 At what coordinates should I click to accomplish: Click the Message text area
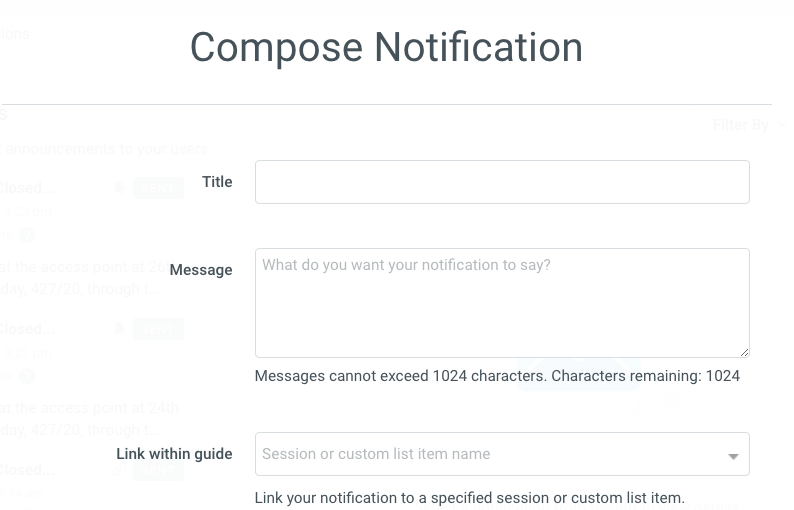pos(502,303)
